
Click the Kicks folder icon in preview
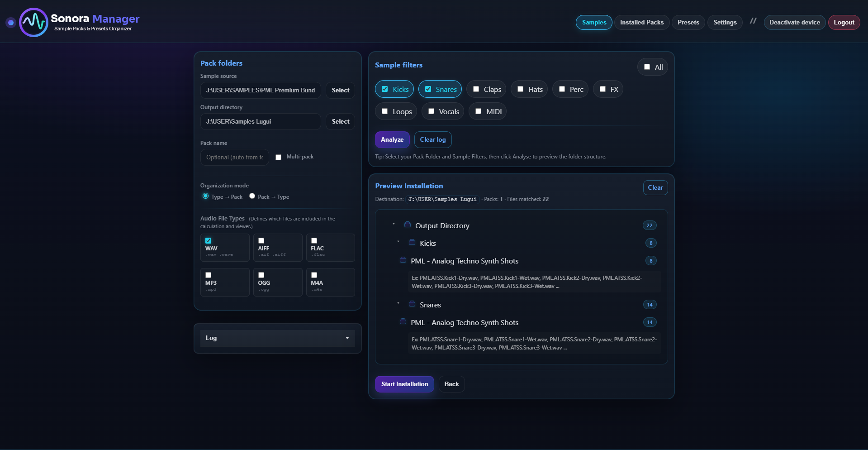click(412, 242)
